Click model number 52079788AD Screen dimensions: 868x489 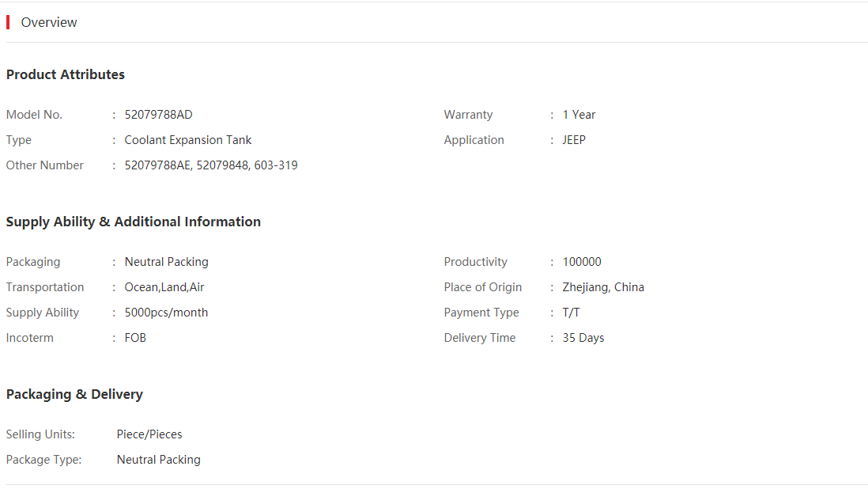click(158, 115)
